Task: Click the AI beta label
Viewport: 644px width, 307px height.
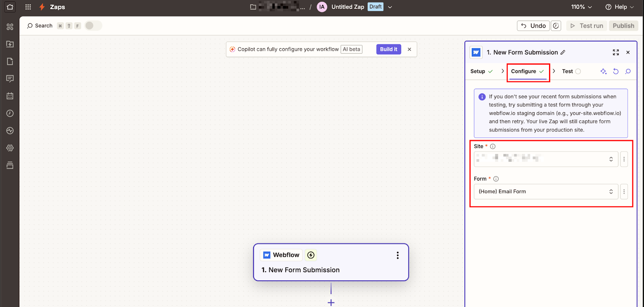Action: point(351,49)
